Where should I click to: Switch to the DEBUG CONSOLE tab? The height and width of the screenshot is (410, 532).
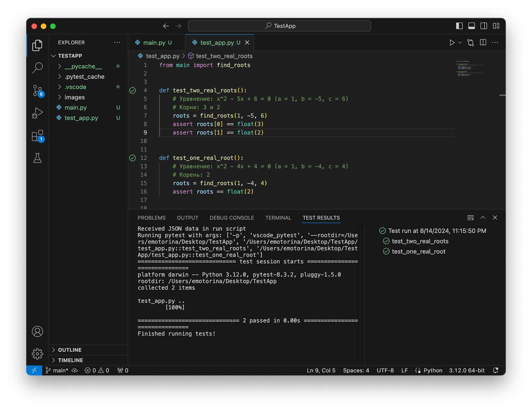click(232, 218)
